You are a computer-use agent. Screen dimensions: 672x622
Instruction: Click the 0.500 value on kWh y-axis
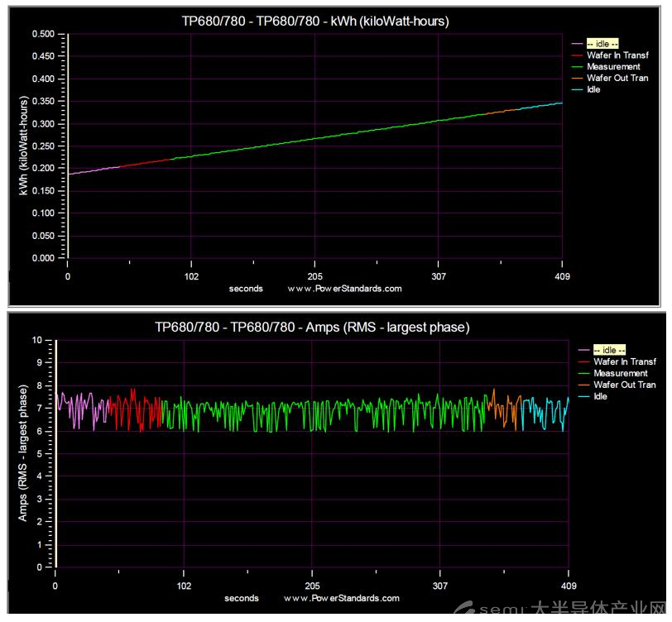[x=43, y=34]
